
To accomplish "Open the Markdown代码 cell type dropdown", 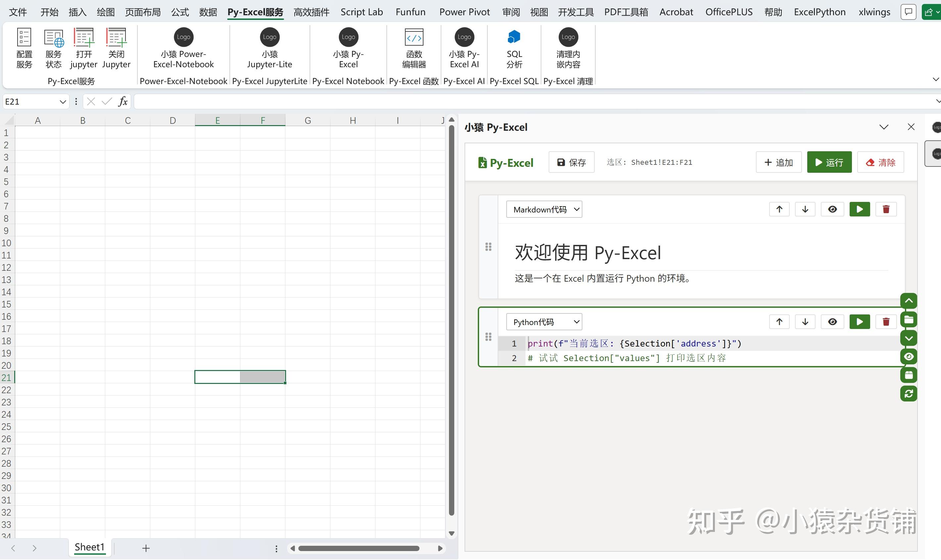I will coord(544,210).
